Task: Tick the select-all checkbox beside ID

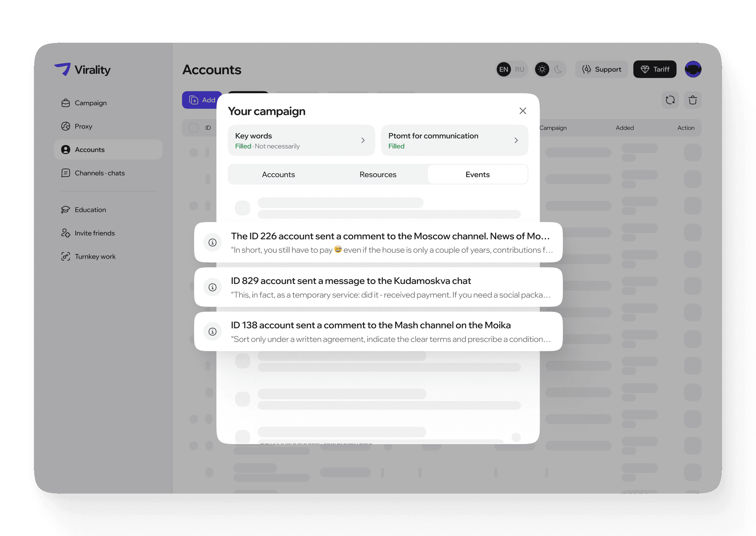Action: point(194,128)
